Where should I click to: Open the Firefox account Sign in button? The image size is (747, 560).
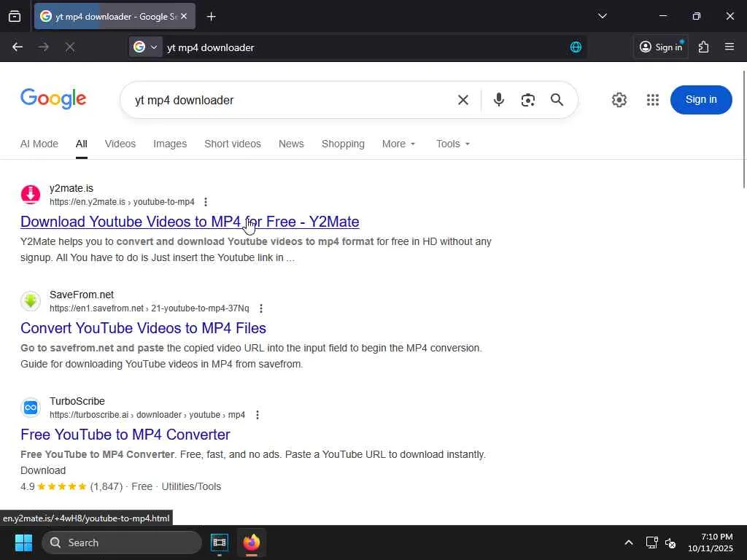(x=661, y=47)
